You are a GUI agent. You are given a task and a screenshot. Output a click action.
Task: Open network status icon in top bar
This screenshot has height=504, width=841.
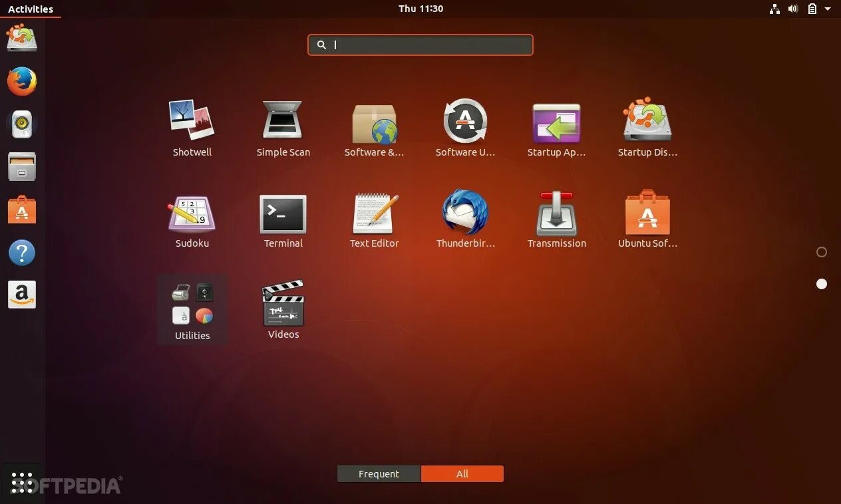tap(774, 9)
